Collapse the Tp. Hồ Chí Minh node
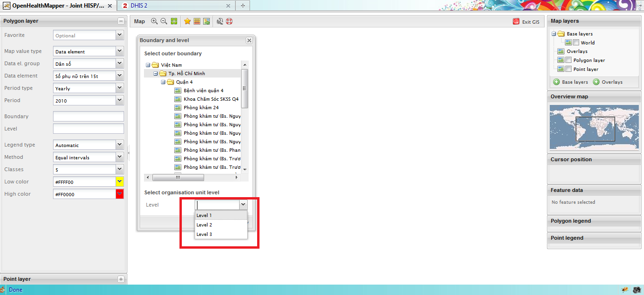 (x=155, y=74)
